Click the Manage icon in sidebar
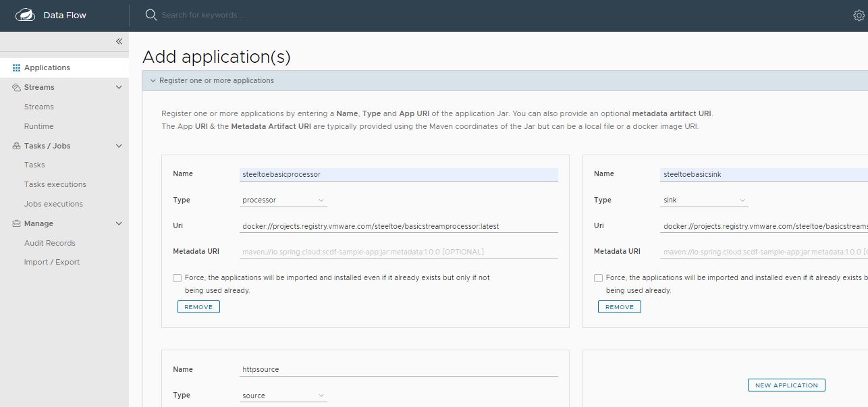This screenshot has height=407, width=868. [x=15, y=223]
